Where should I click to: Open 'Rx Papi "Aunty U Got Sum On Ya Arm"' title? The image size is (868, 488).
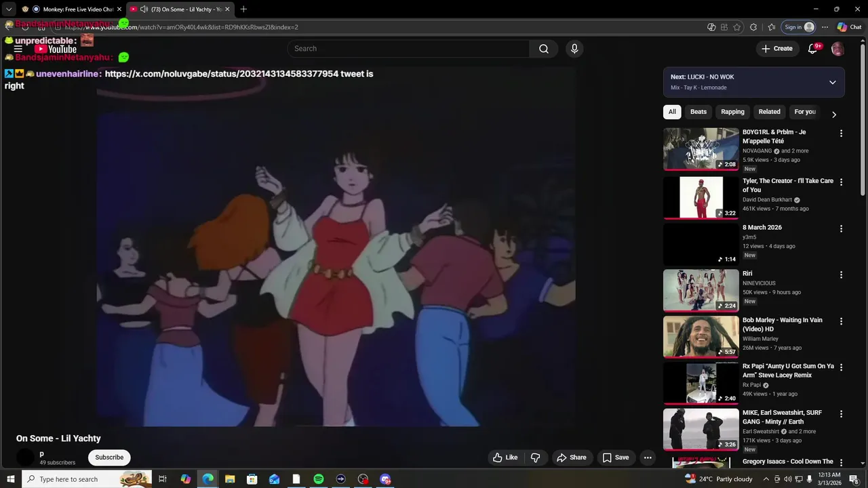coord(788,371)
